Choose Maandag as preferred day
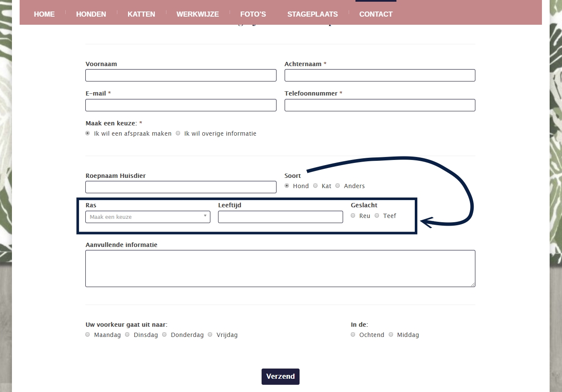 click(88, 335)
